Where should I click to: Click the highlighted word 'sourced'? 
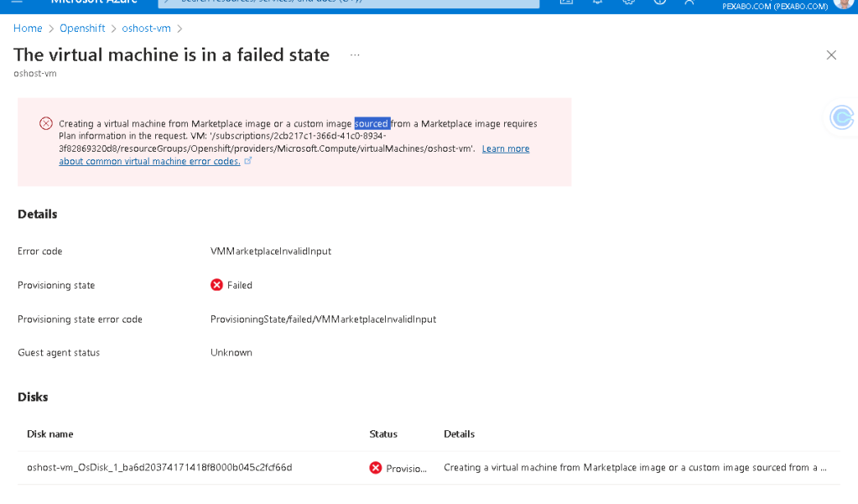pos(372,123)
